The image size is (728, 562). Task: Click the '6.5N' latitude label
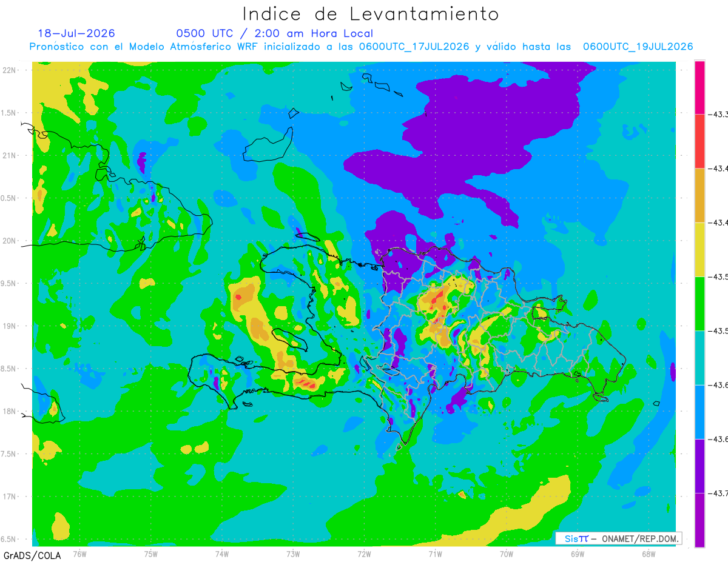click(9, 539)
